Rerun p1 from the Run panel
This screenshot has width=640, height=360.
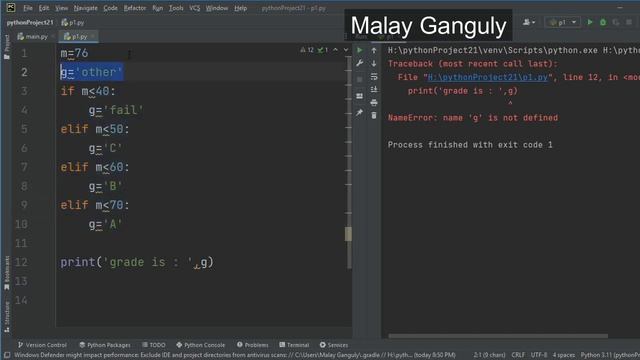tap(360, 50)
